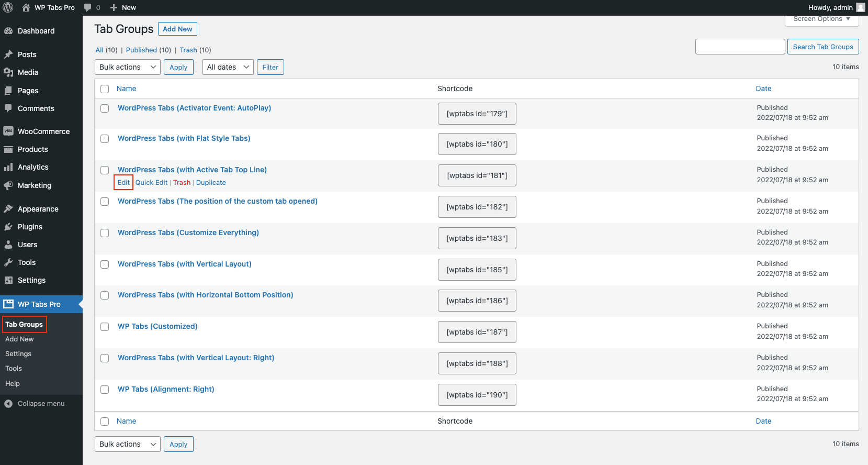Open Media via its sidebar icon
Viewport: 868px width, 465px height.
tap(8, 72)
